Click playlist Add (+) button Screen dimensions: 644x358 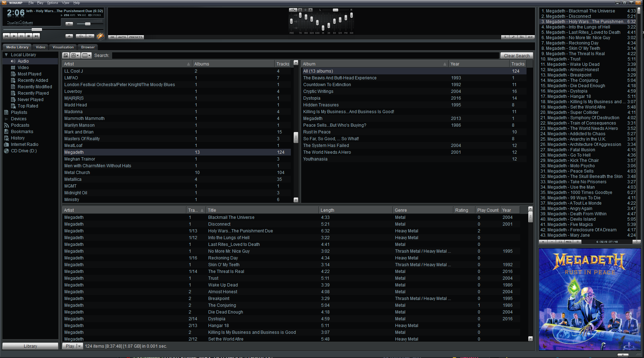point(543,242)
